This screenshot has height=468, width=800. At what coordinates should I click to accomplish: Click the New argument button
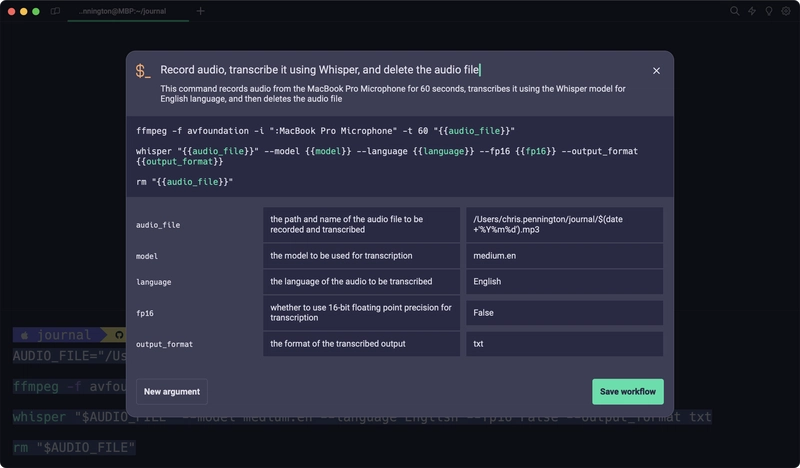172,391
